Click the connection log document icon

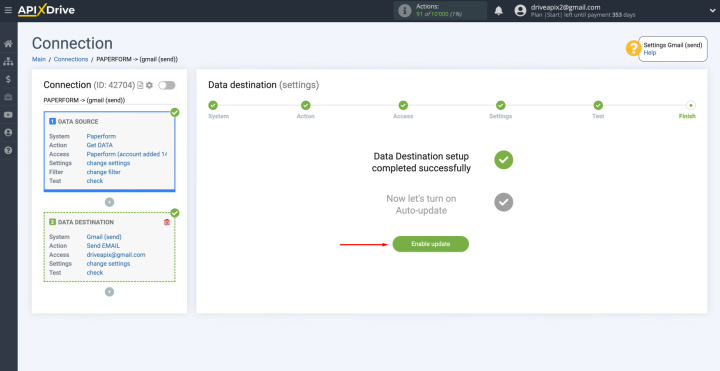(x=141, y=85)
